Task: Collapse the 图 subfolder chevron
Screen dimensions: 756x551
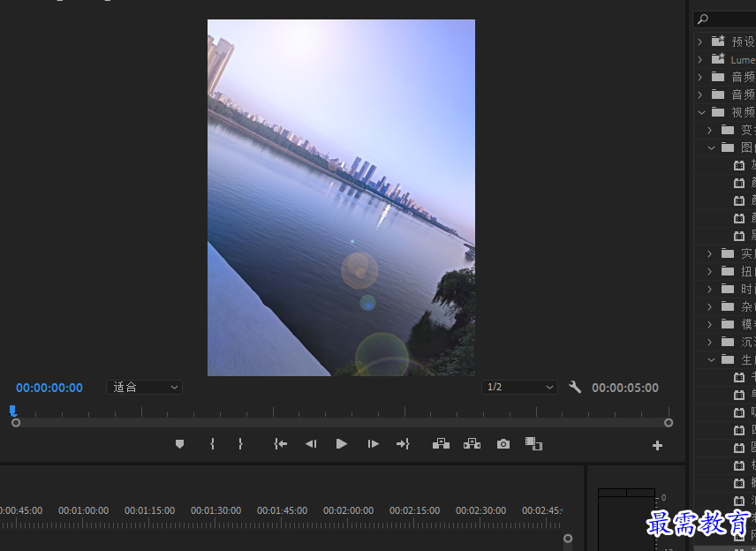Action: (711, 148)
